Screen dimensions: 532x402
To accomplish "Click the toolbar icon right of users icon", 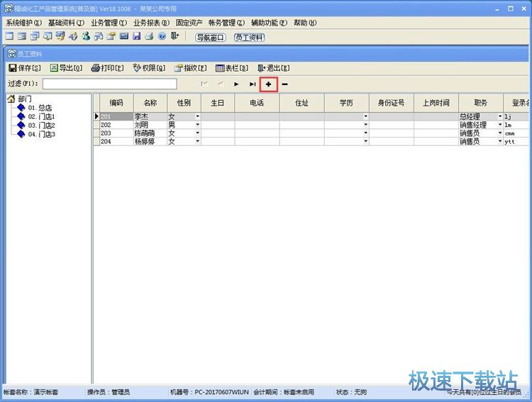I will point(99,36).
